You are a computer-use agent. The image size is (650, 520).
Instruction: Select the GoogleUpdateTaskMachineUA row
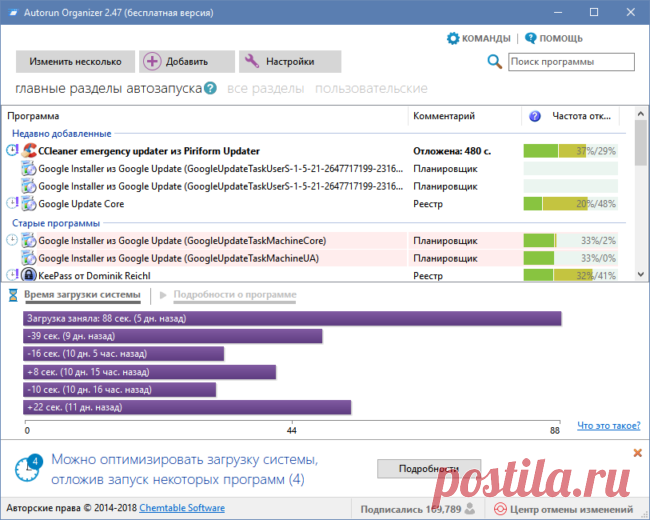311,258
